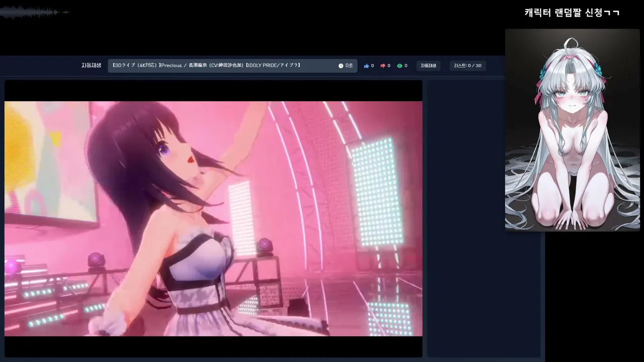
Task: Click the 자동재생 label left of the title
Action: point(92,65)
